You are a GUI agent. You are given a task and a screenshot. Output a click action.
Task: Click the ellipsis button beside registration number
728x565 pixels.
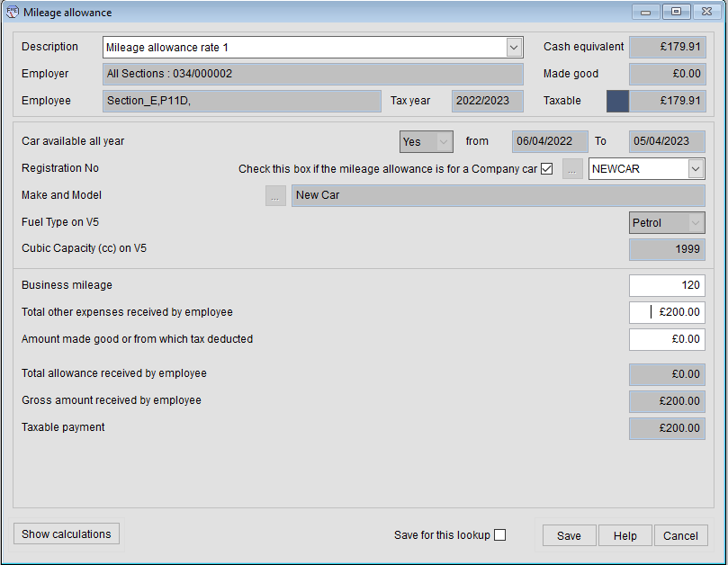click(572, 168)
